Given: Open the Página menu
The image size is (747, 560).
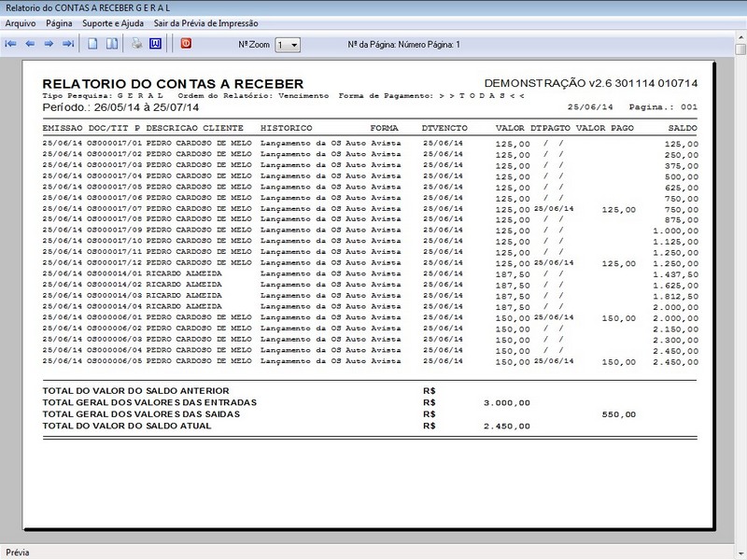Looking at the screenshot, I should pos(59,22).
